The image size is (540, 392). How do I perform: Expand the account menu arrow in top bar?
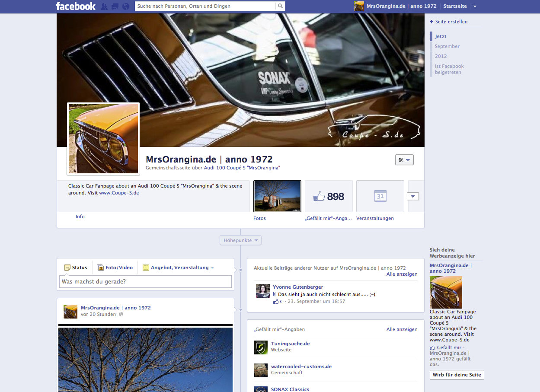click(x=475, y=6)
